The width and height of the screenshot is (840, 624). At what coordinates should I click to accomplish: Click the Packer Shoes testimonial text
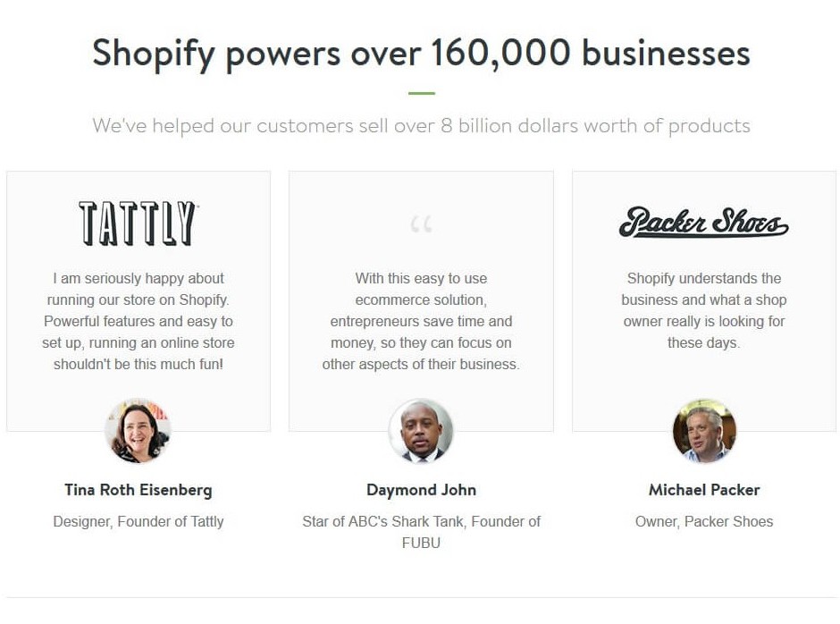pyautogui.click(x=704, y=310)
